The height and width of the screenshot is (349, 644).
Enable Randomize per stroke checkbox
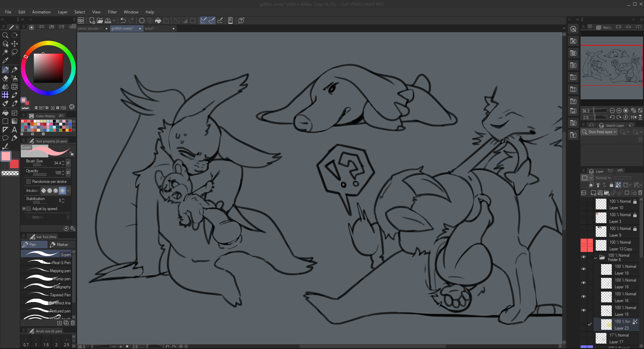[29, 182]
